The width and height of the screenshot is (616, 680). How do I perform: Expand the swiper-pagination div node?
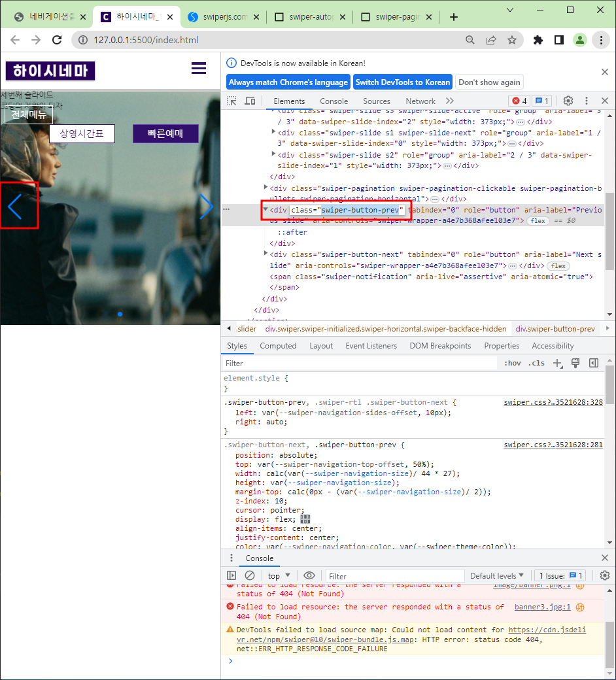[265, 188]
